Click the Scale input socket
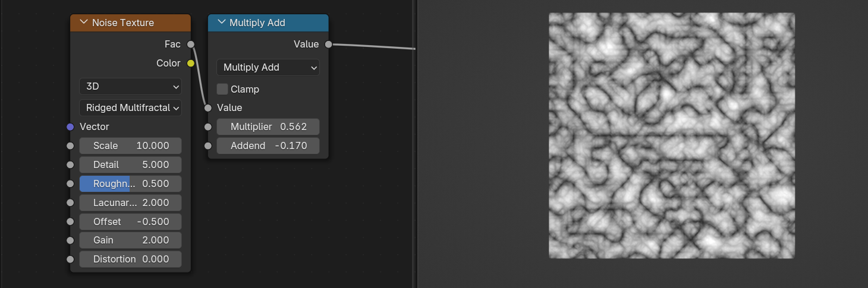 click(x=70, y=145)
